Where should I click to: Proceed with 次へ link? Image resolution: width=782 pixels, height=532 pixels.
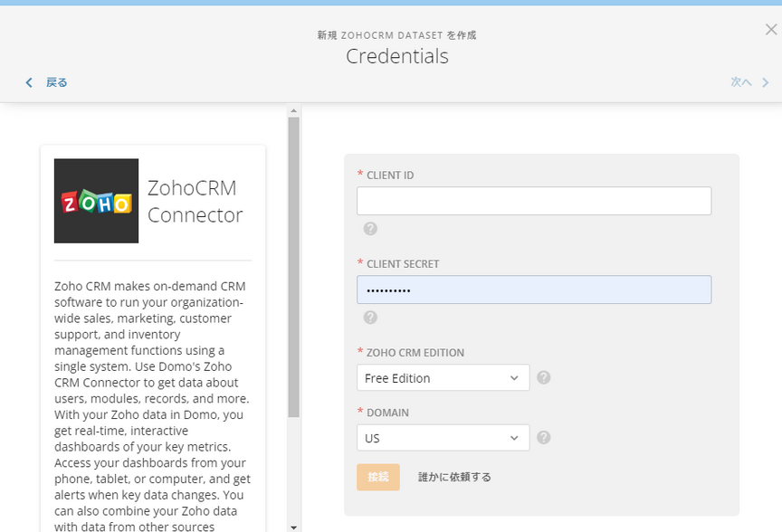click(x=741, y=82)
